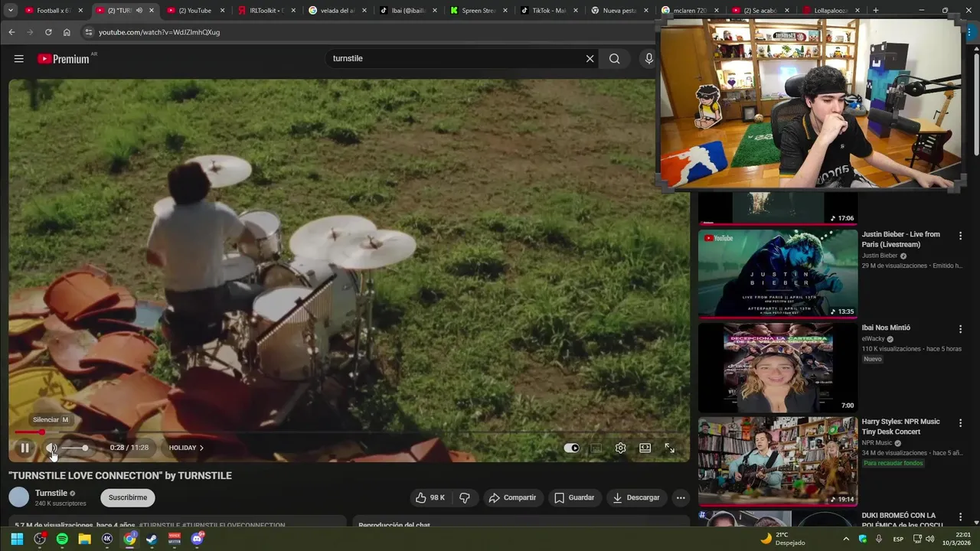
Task: Mute the video with the speaker icon
Action: coord(51,448)
